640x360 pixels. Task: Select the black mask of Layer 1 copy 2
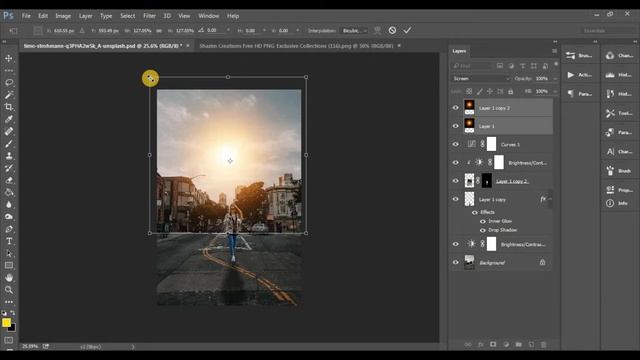tap(487, 181)
